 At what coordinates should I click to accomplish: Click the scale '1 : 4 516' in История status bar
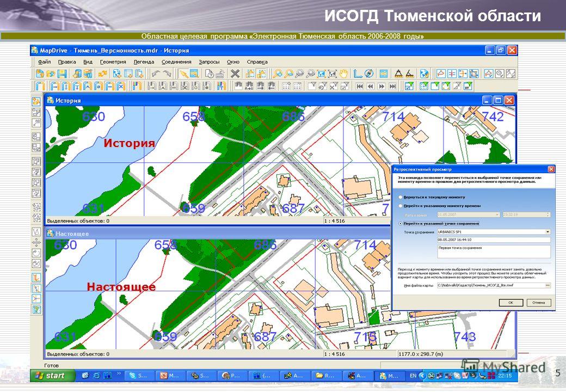335,220
